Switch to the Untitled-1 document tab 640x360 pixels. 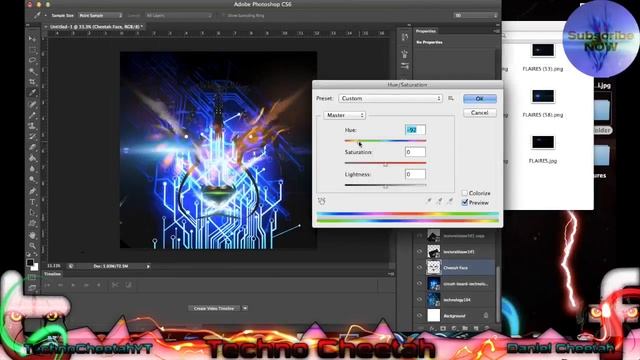(95, 27)
